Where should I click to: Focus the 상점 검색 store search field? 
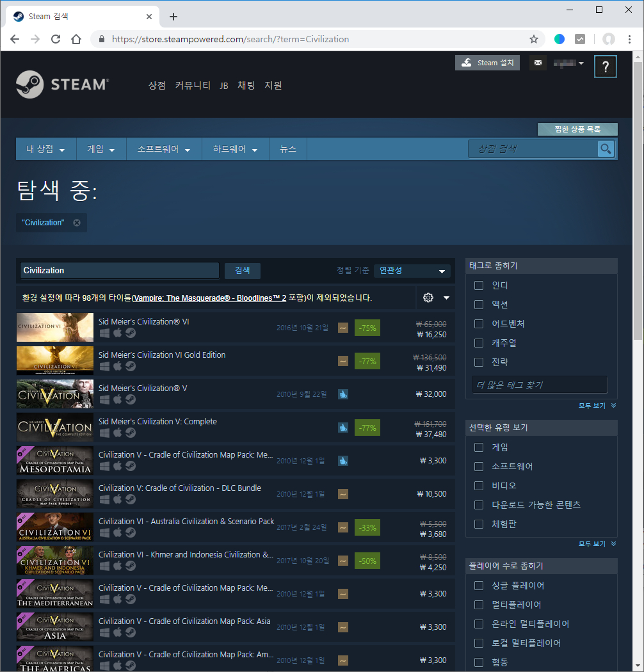pos(533,148)
